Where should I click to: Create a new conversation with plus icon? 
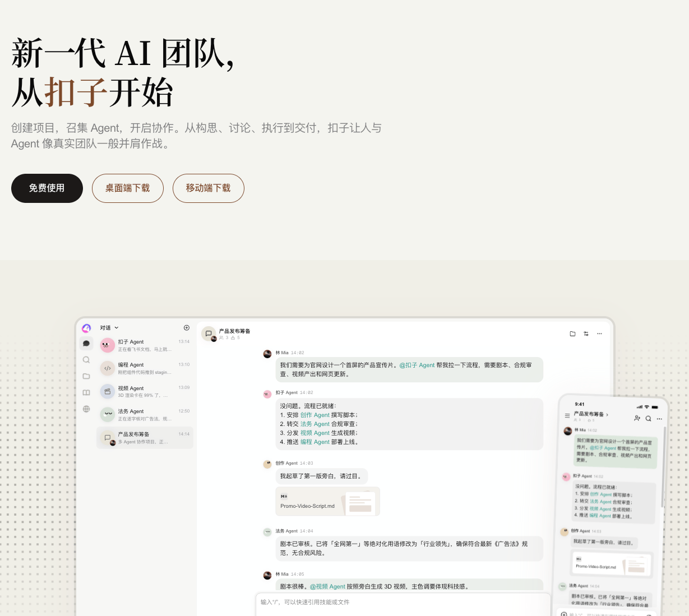187,328
